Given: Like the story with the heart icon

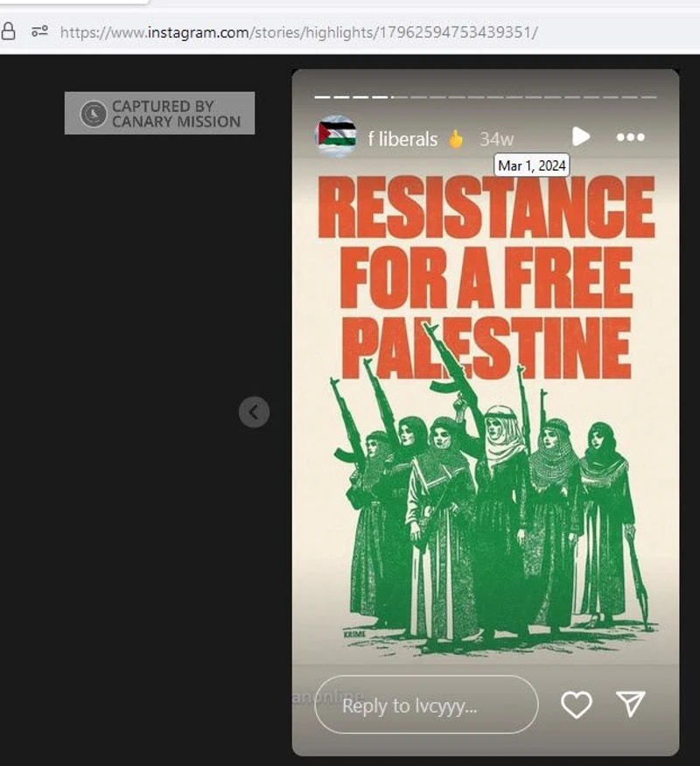Looking at the screenshot, I should coord(577,705).
